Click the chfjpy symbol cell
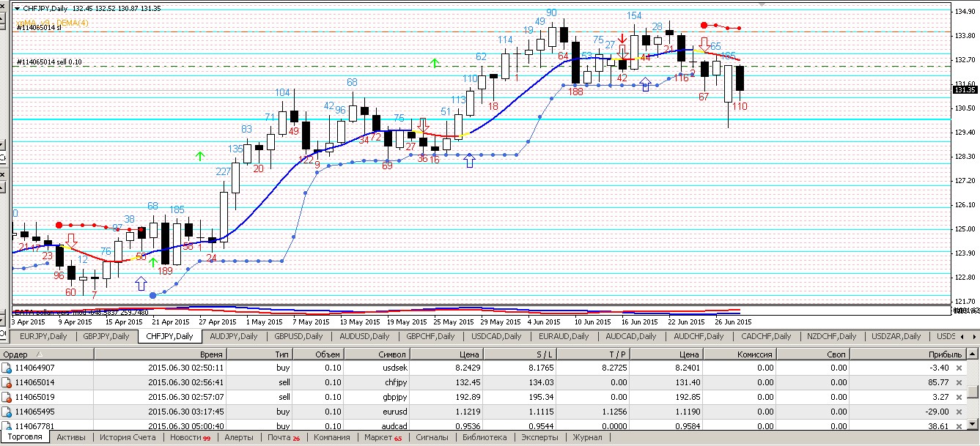Image resolution: width=980 pixels, height=446 pixels. point(377,382)
